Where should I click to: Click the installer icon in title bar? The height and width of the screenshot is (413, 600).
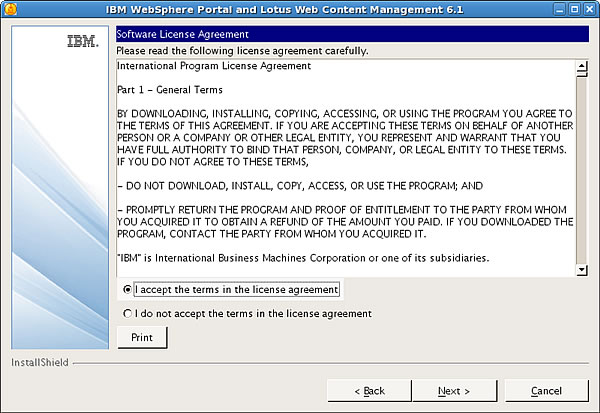(x=10, y=9)
